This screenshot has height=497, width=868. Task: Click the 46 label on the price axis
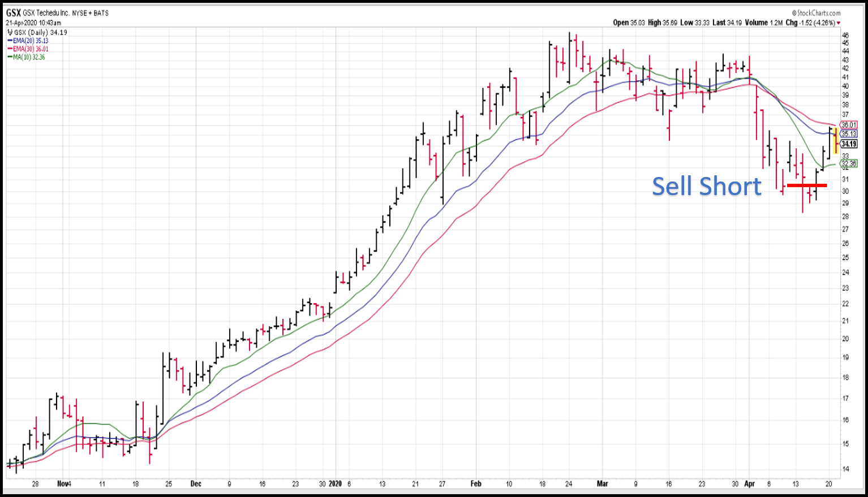pyautogui.click(x=845, y=35)
